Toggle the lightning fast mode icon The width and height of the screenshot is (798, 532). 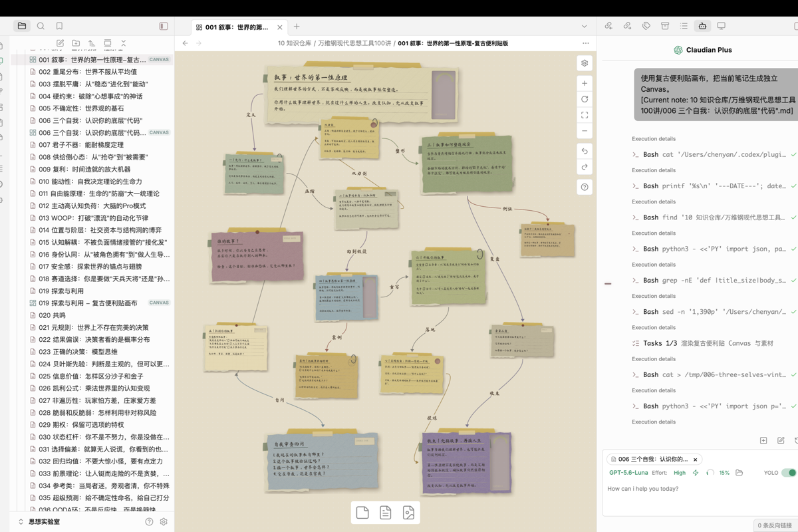pyautogui.click(x=696, y=473)
